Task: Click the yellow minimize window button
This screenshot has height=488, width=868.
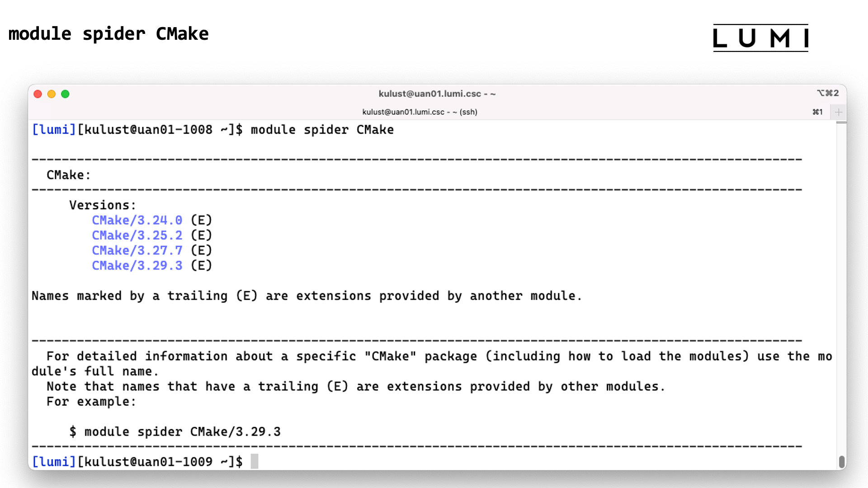Action: click(52, 94)
